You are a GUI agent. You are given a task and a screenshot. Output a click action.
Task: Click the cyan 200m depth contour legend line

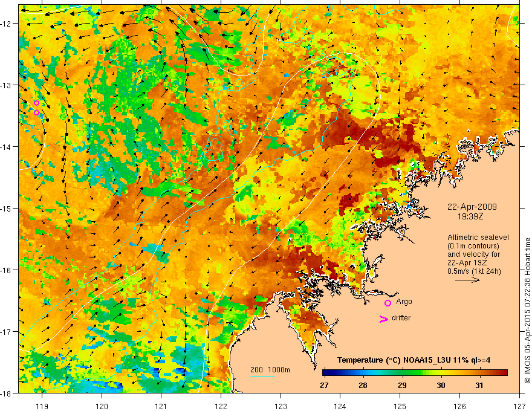[262, 376]
